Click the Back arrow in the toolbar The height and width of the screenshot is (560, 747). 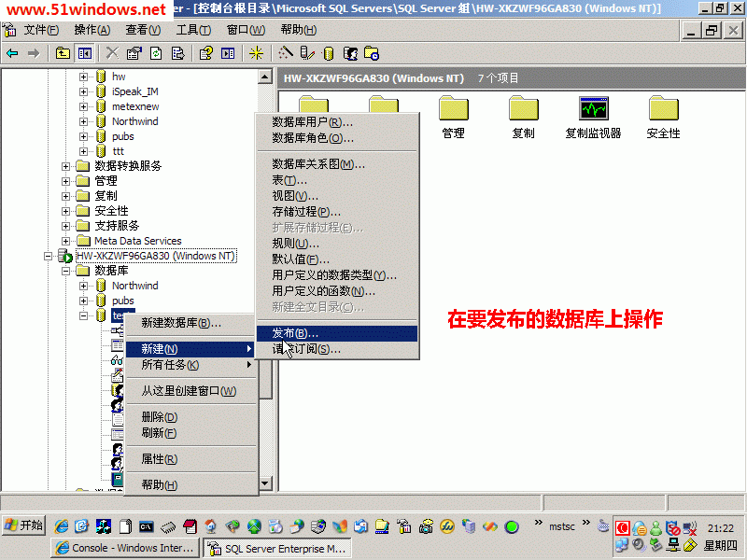pyautogui.click(x=12, y=53)
